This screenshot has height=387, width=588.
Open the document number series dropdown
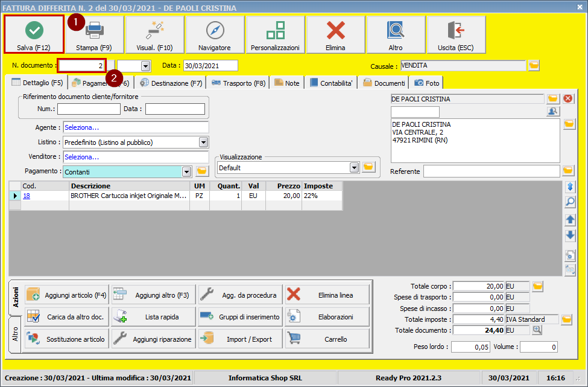click(145, 66)
